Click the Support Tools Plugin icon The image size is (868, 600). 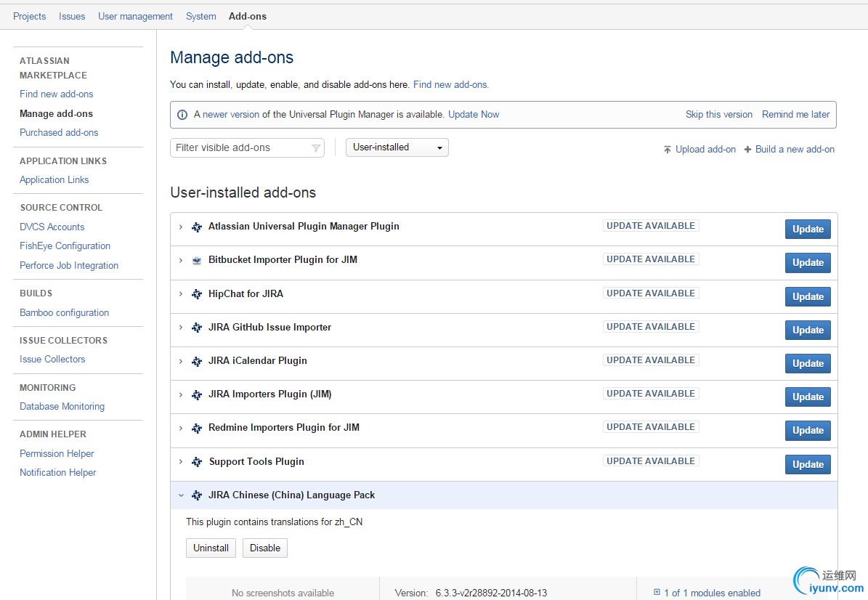click(x=197, y=462)
